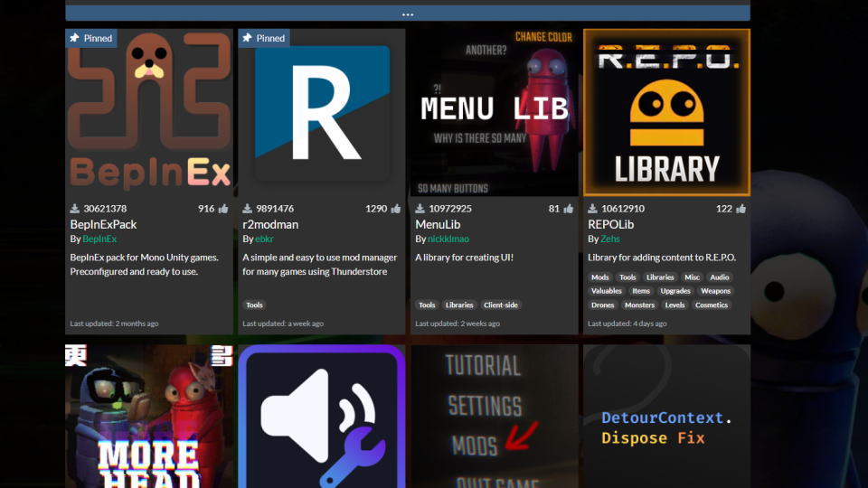This screenshot has width=868, height=488.
Task: Select the Monsters tag on REPOLib
Action: coord(639,305)
